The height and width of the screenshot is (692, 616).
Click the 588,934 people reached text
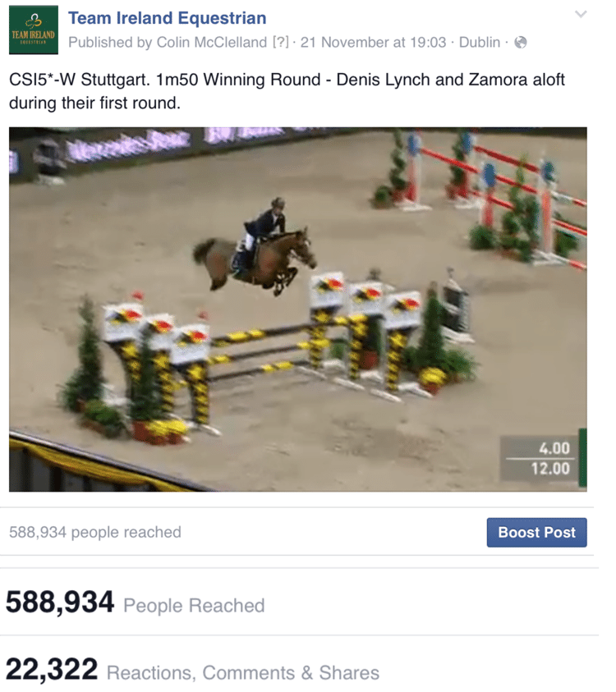[x=95, y=532]
